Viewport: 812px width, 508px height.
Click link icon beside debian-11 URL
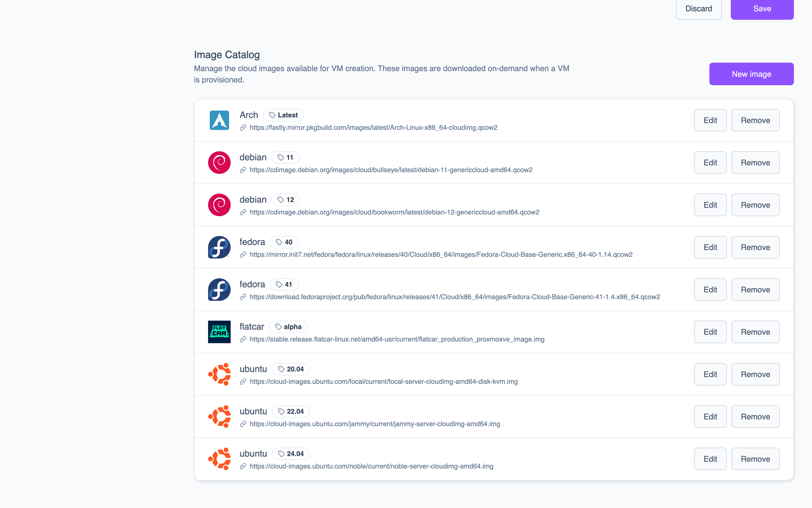pyautogui.click(x=243, y=170)
